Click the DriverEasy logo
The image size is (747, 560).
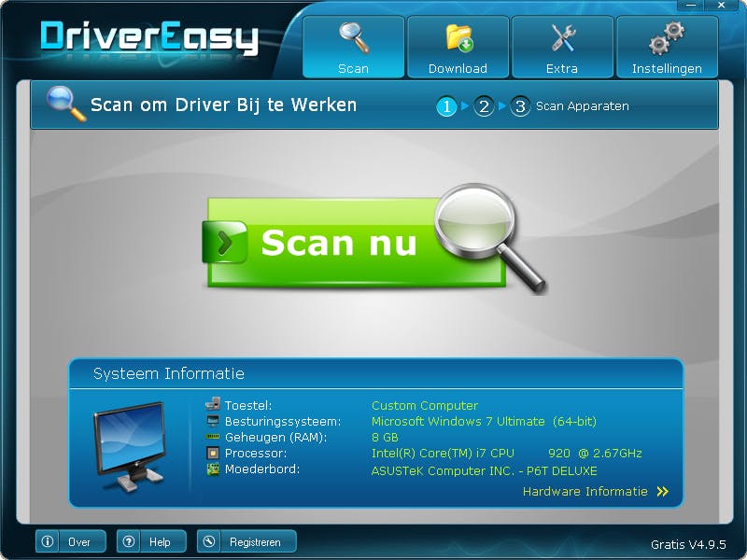pos(149,37)
